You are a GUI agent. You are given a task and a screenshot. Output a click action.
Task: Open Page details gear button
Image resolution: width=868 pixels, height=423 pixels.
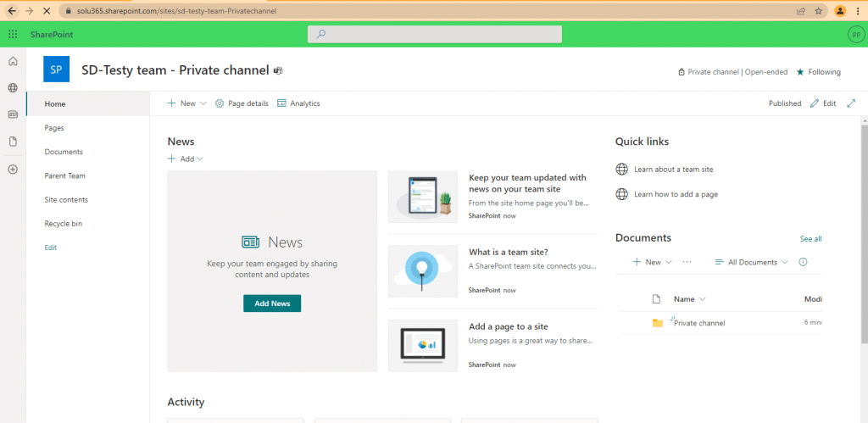[x=242, y=103]
